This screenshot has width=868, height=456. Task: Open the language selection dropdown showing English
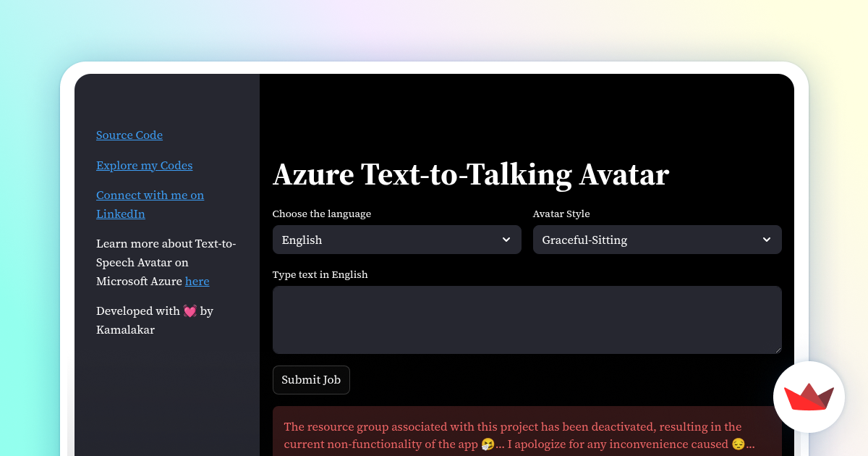click(396, 240)
